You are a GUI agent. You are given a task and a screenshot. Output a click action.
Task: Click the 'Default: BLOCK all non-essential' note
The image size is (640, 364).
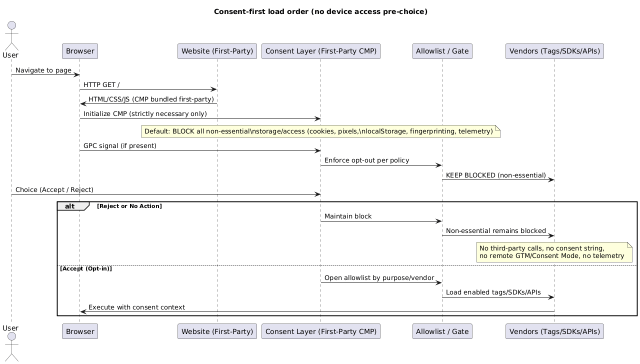tap(320, 131)
